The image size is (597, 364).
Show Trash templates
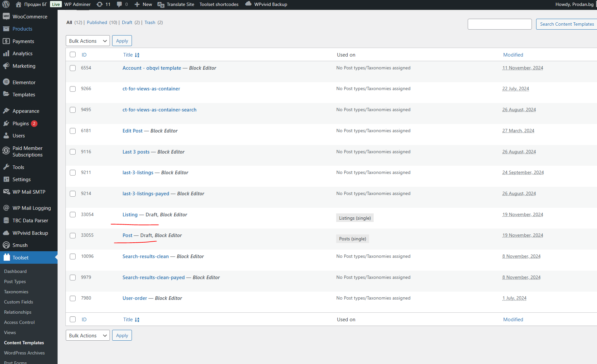coord(150,22)
